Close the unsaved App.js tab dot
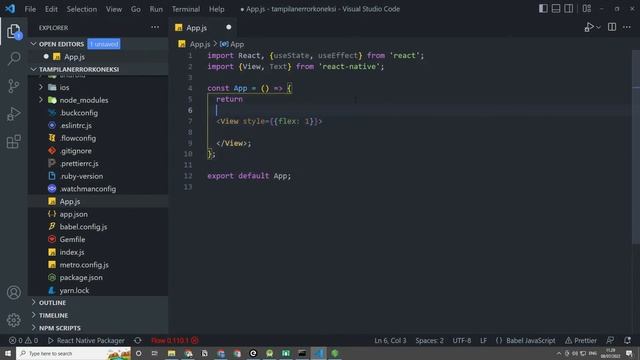Screen dimensions: 640x360 (x=229, y=27)
